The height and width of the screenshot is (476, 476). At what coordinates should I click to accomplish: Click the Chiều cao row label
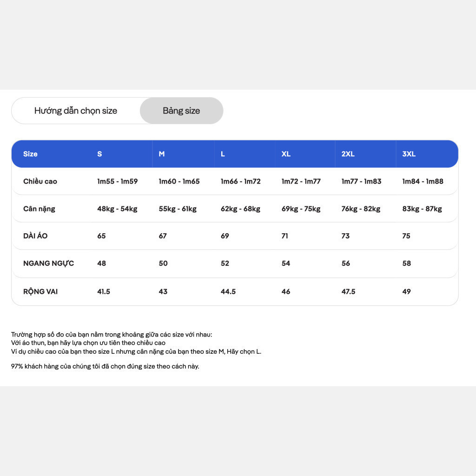click(40, 181)
